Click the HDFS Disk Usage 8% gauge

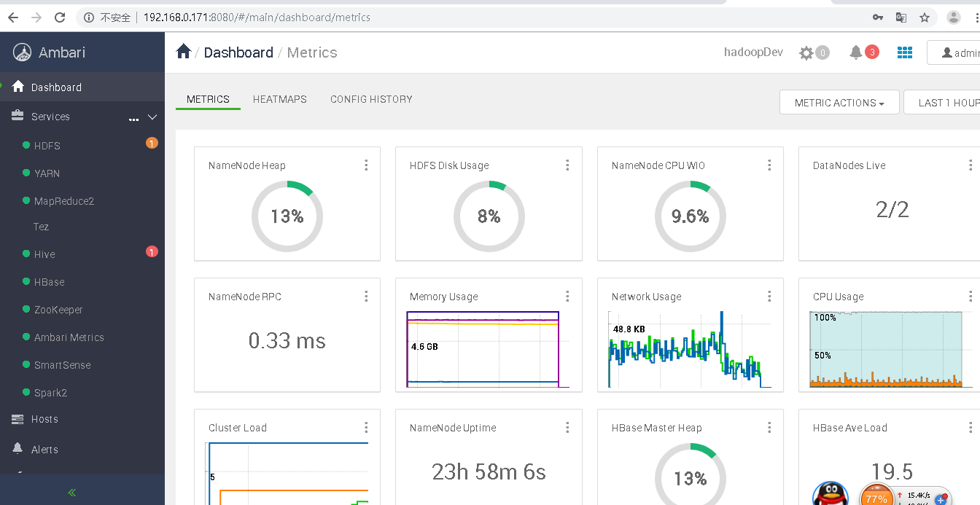(489, 216)
